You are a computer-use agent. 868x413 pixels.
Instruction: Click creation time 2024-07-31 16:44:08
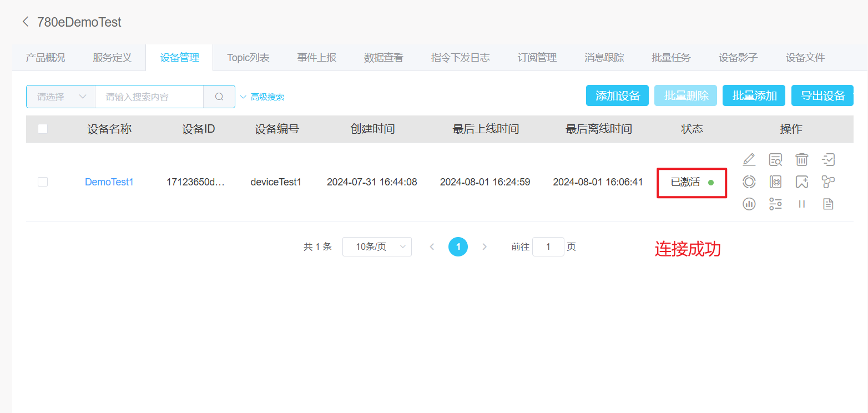pos(372,182)
